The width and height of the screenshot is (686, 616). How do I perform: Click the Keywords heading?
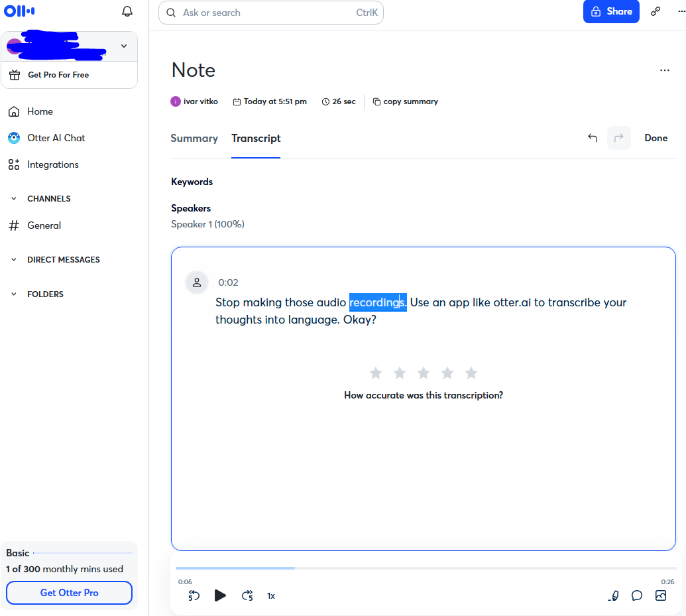point(192,182)
